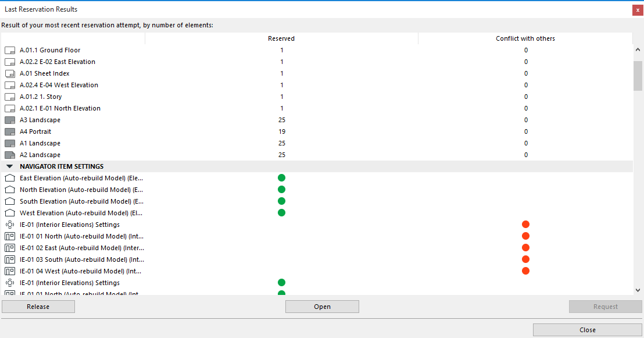Select the A.02.1 E-01 North Elevation row
Screen dimensions: 644x338
60,108
